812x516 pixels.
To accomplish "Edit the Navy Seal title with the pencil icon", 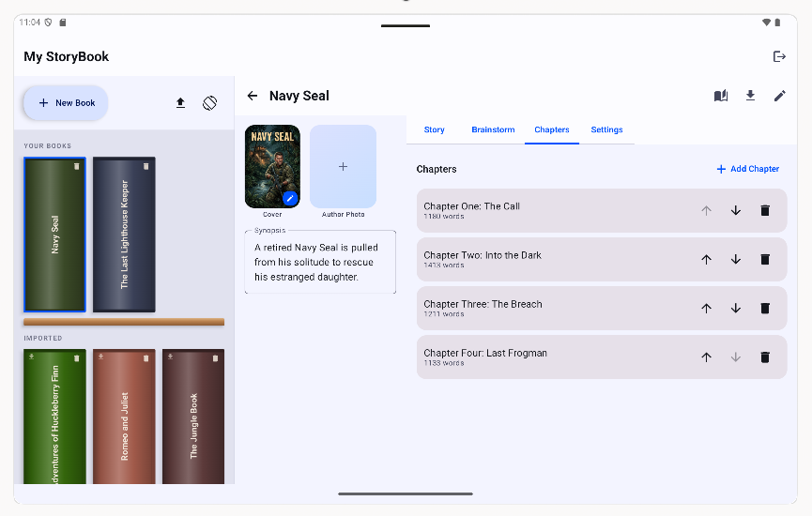I will pos(779,96).
